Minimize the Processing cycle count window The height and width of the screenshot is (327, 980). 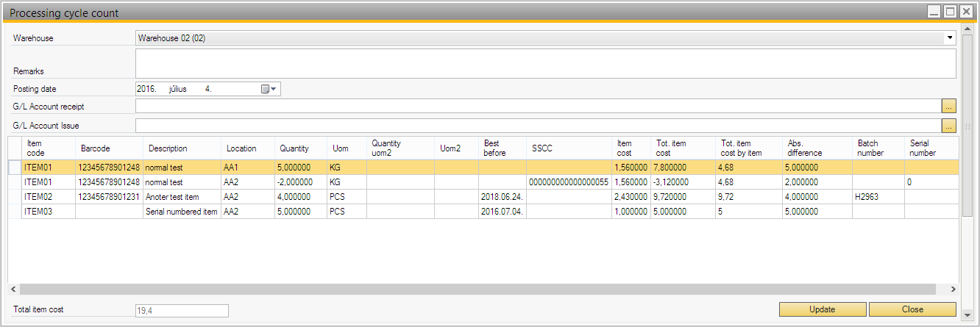934,12
